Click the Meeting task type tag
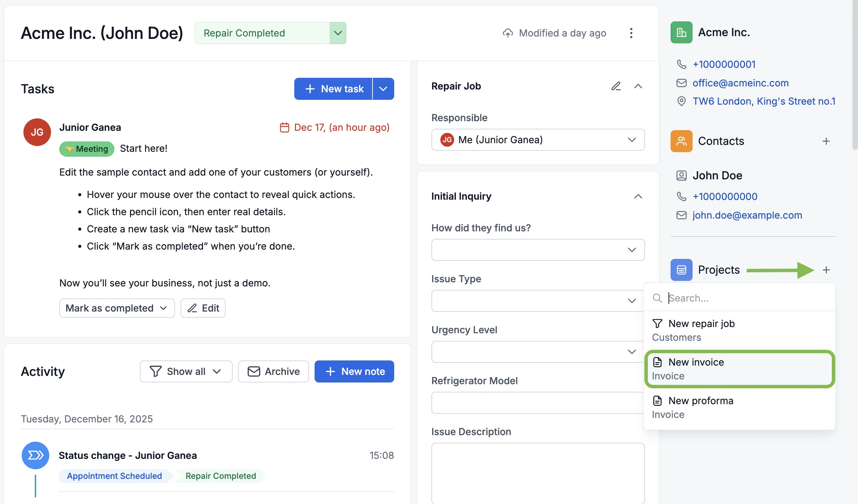Image resolution: width=858 pixels, height=504 pixels. (x=87, y=149)
